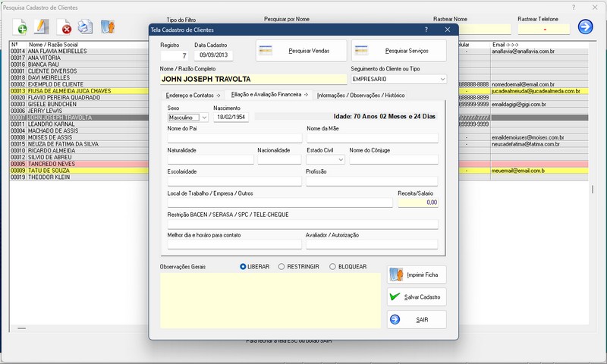
Task: Choose the RESTRINGIR radio option
Action: tap(282, 267)
